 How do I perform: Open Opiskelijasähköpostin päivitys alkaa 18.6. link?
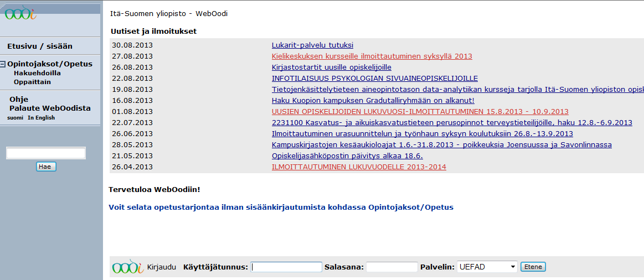pos(347,156)
